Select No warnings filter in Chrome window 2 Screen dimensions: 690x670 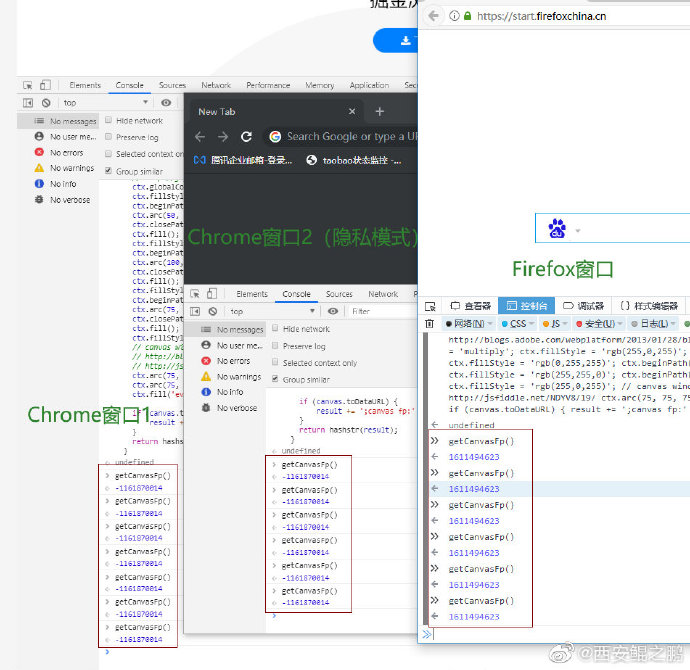tap(231, 377)
